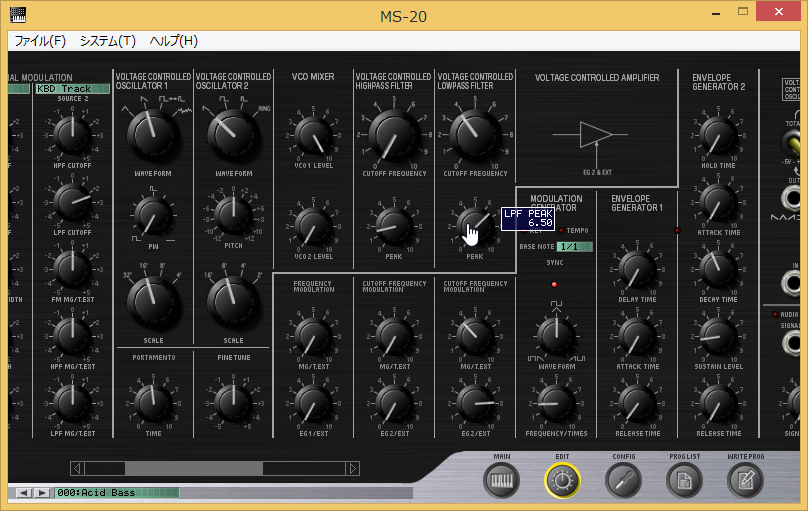808x511 pixels.
Task: Minimize the MS-20 window
Action: click(x=716, y=13)
